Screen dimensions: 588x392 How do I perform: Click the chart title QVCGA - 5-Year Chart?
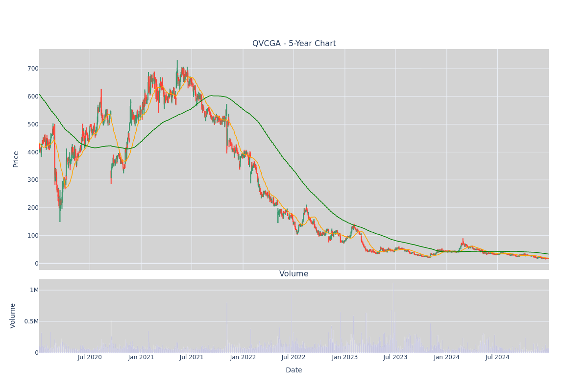click(294, 44)
